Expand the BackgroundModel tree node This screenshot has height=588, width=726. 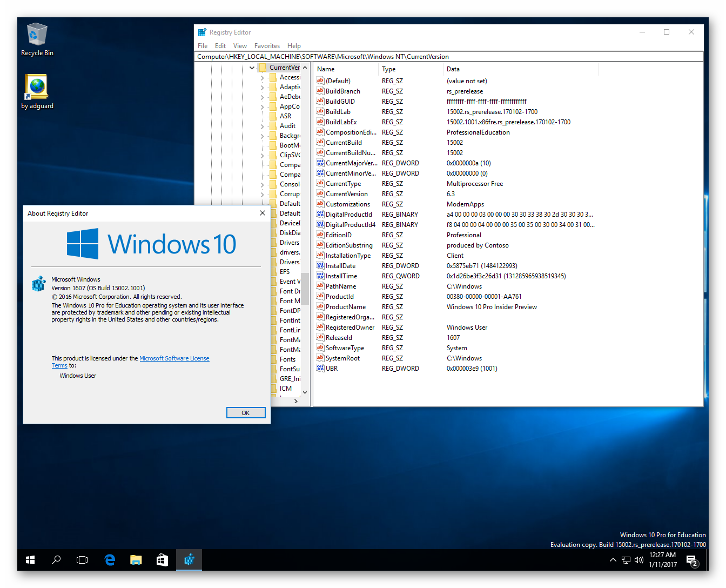click(x=263, y=136)
